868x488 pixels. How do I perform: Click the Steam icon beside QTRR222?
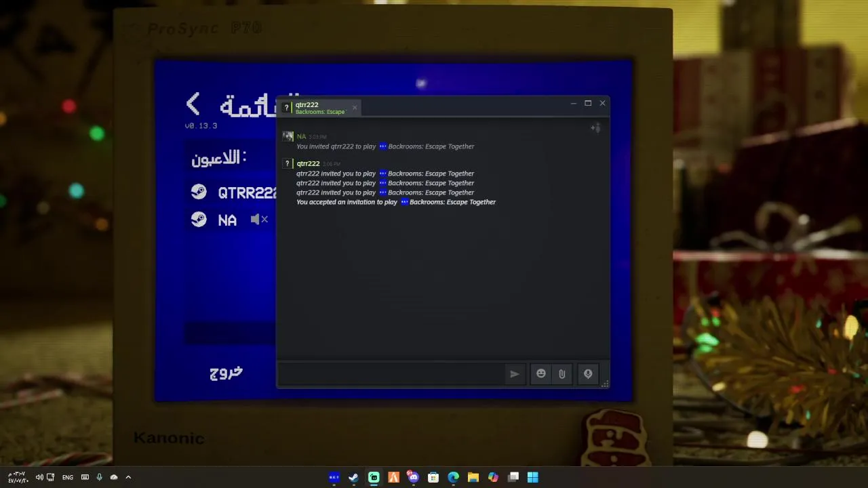pos(199,192)
